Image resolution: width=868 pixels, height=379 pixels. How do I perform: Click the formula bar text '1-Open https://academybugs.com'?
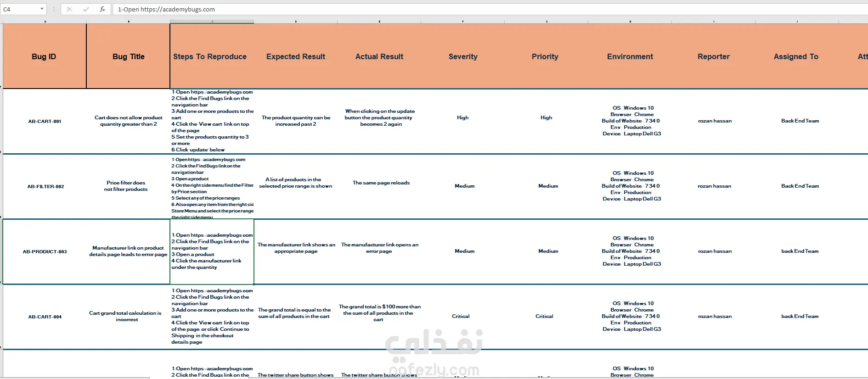coord(166,9)
